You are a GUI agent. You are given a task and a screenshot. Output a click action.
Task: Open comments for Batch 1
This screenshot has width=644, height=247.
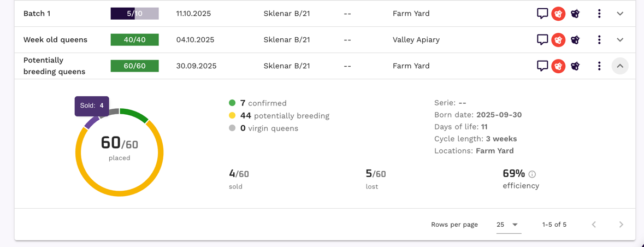[542, 14]
